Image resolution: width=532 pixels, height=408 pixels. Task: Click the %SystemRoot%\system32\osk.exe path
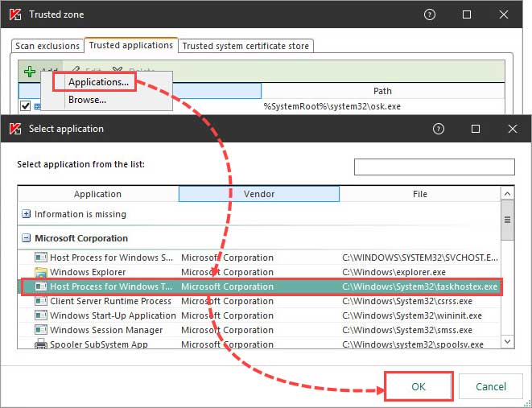[332, 106]
